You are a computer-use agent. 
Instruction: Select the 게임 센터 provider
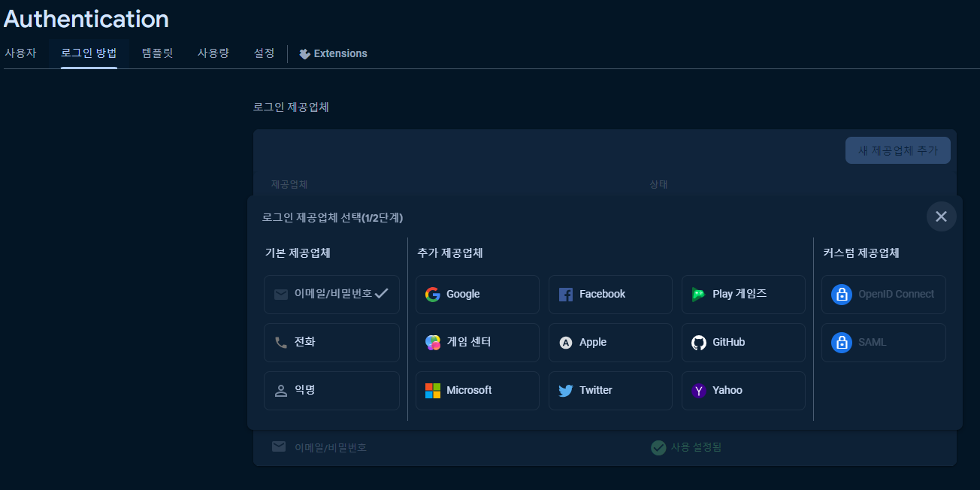pos(477,343)
